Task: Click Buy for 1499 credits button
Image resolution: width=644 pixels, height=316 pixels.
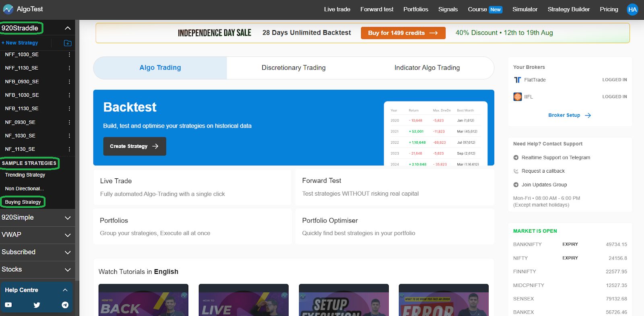Action: coord(403,33)
